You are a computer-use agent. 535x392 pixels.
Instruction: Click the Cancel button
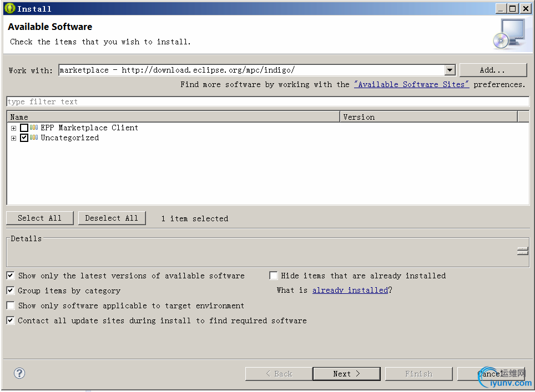point(491,374)
